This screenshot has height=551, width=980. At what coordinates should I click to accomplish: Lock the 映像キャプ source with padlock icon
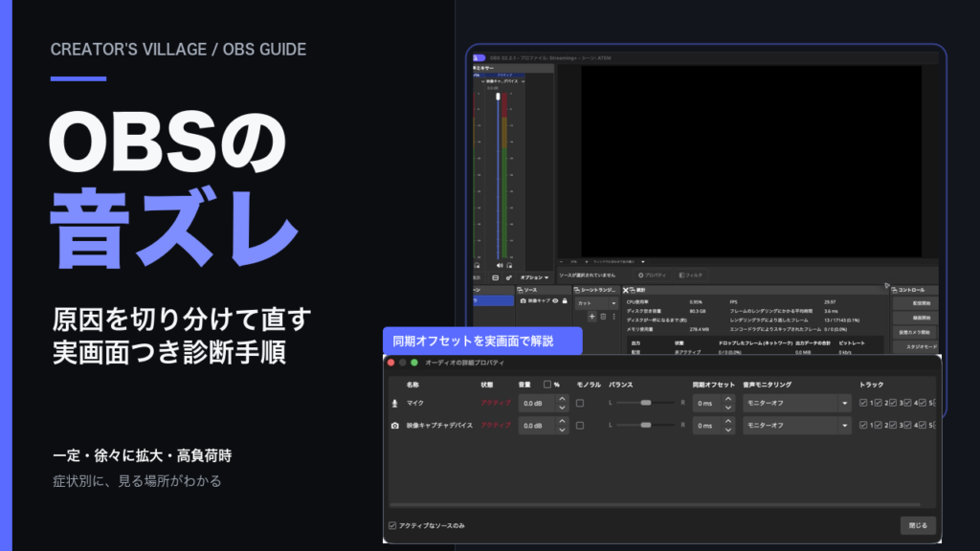point(565,301)
